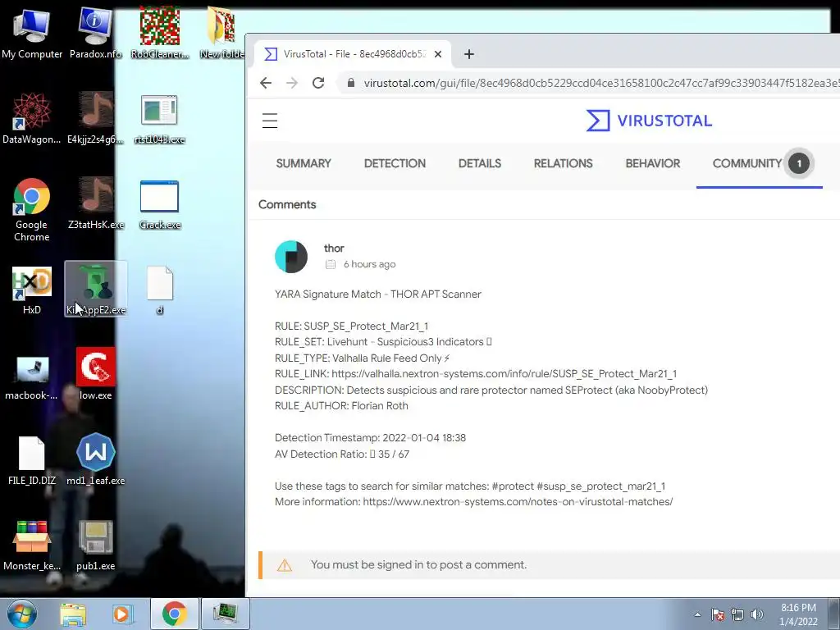Select E4kjjz2s4g6 file icon
The height and width of the screenshot is (630, 840).
pos(95,118)
